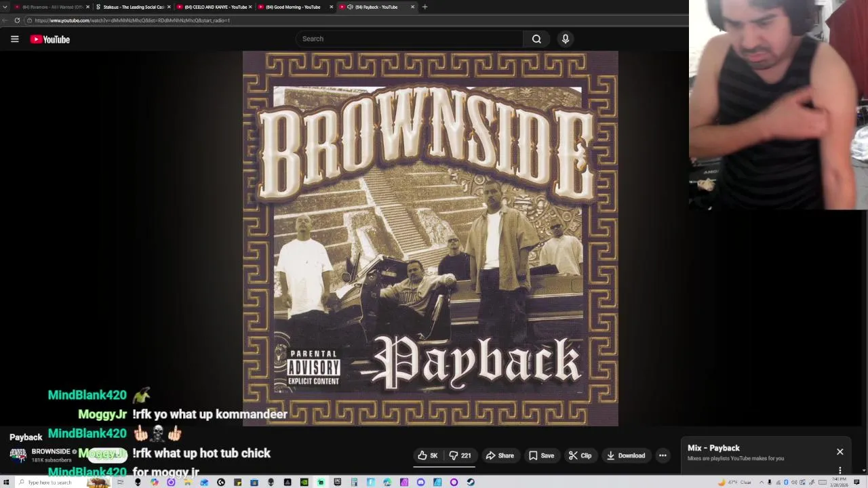868x488 pixels.
Task: Mute the Payback tab audio icon
Action: [350, 7]
